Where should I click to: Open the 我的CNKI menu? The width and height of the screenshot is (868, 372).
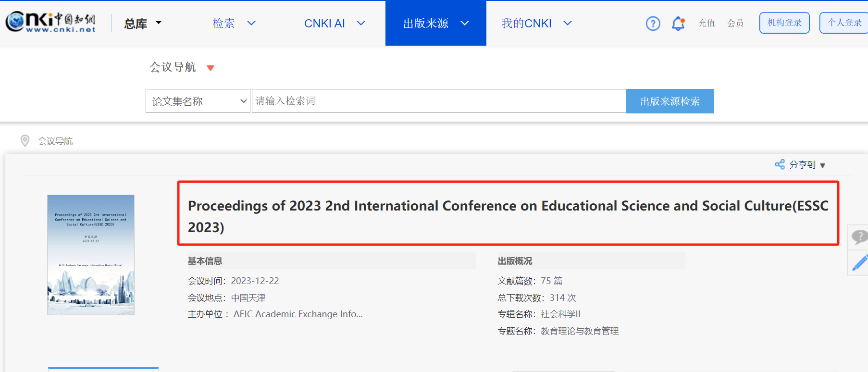526,23
